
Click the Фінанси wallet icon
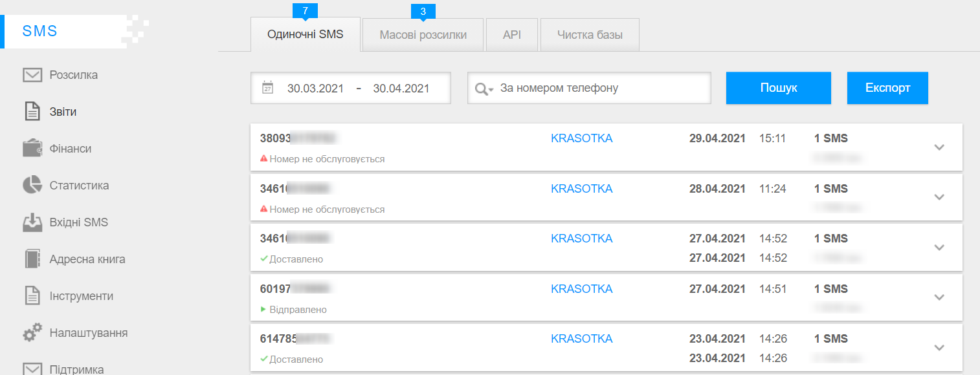coord(32,149)
